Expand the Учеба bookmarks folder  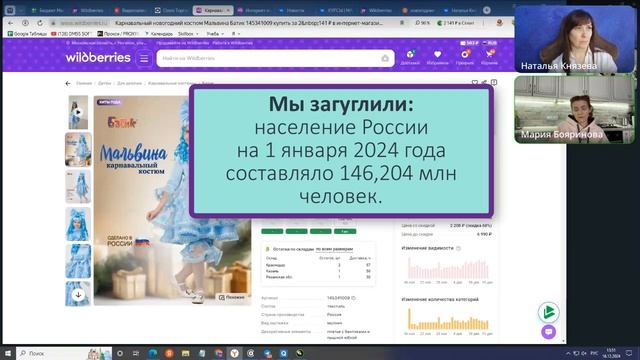pos(215,34)
